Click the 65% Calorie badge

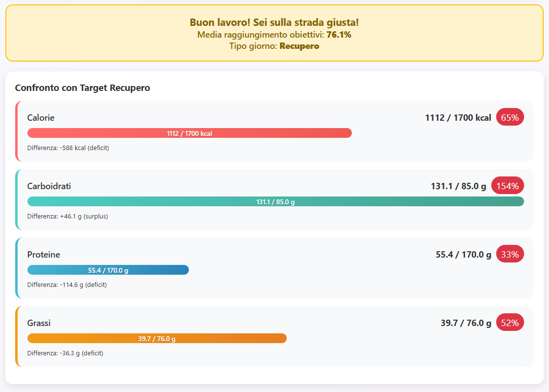[x=510, y=117]
